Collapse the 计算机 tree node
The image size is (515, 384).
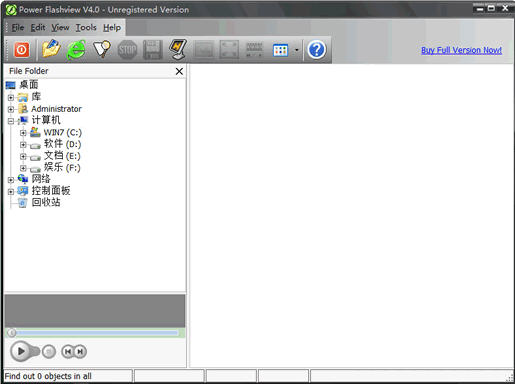(x=11, y=121)
